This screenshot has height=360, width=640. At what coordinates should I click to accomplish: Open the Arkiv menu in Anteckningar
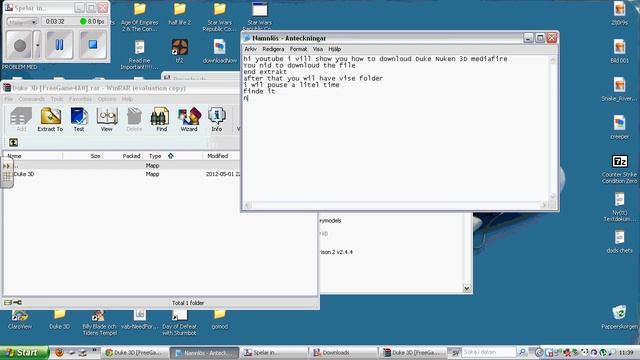tap(251, 49)
